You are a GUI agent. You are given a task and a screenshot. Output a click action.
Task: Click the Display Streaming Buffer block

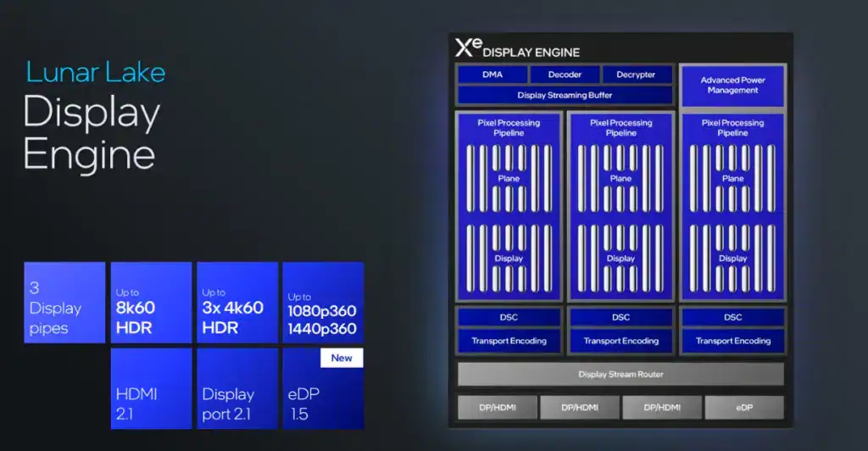point(565,95)
